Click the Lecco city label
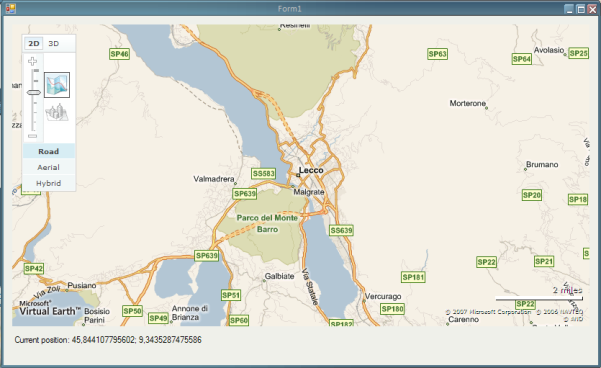The width and height of the screenshot is (601, 368). (x=311, y=170)
